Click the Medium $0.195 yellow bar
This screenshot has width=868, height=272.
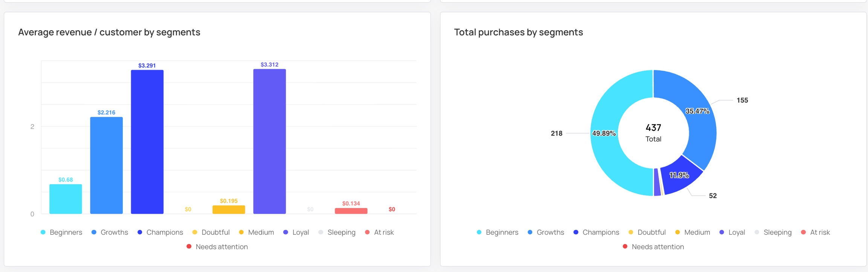pyautogui.click(x=229, y=210)
